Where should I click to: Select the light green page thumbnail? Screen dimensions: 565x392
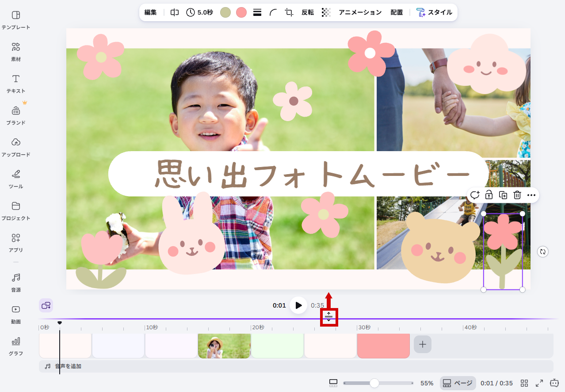tap(277, 346)
